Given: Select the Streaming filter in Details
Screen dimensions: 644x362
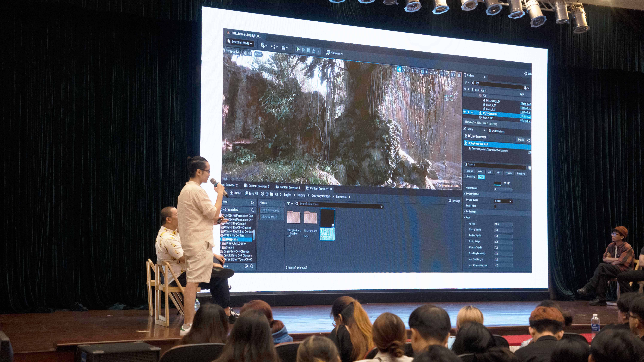Looking at the screenshot, I should [471, 176].
